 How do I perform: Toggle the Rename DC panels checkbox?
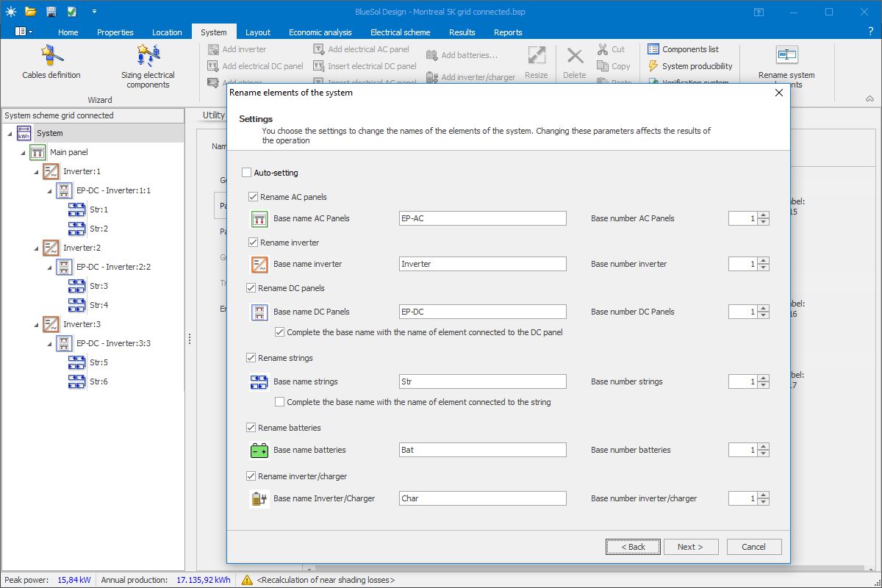(x=251, y=288)
